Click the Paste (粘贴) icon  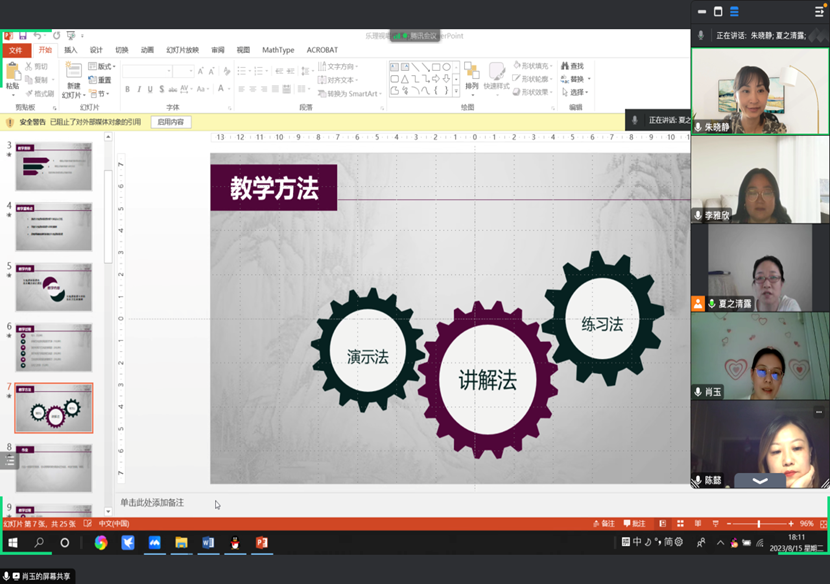point(12,73)
